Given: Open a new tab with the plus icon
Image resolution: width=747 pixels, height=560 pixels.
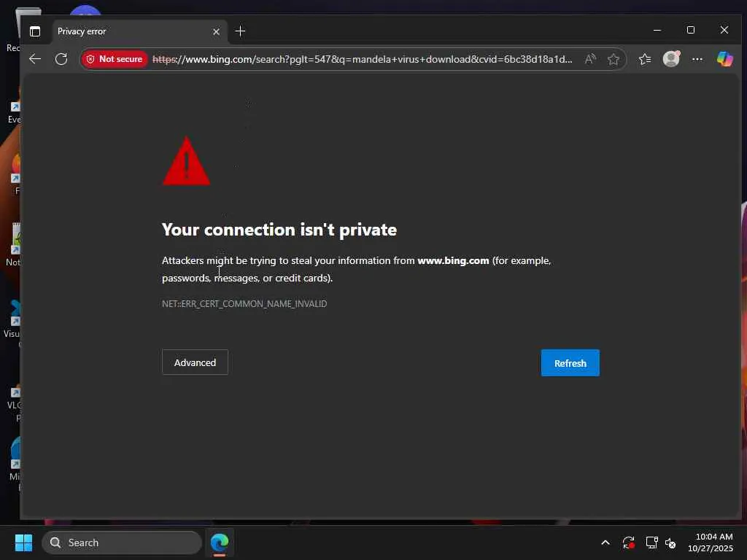Looking at the screenshot, I should click(x=240, y=31).
